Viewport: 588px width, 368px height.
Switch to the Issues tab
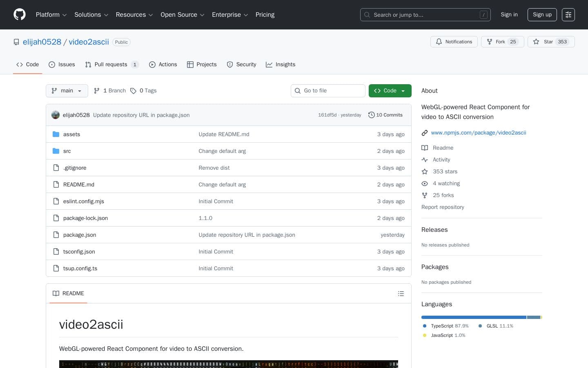[62, 65]
